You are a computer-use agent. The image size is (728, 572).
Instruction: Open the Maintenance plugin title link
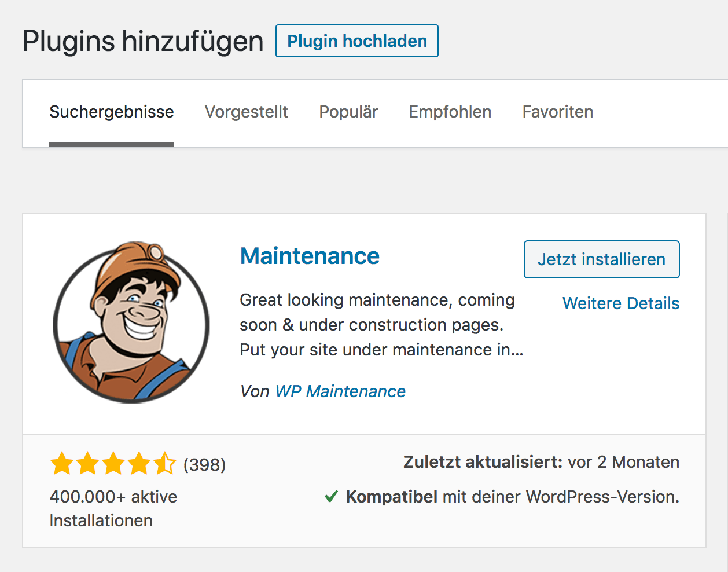(x=310, y=256)
